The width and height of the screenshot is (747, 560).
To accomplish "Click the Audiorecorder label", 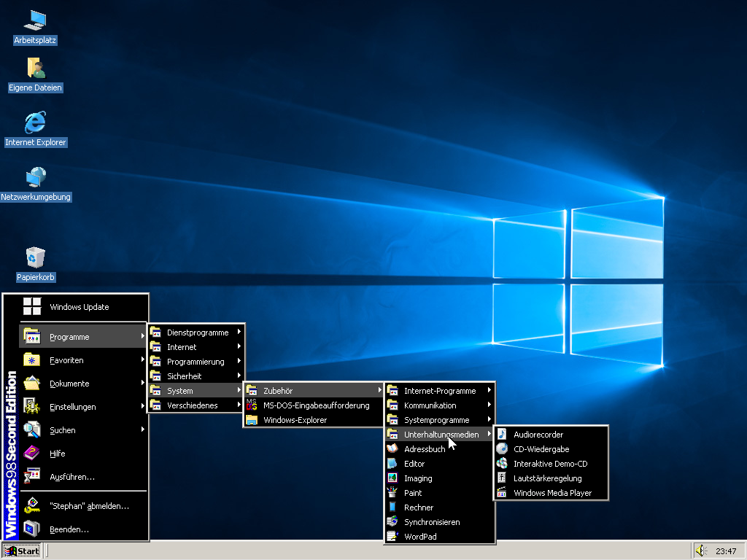I will pos(538,435).
